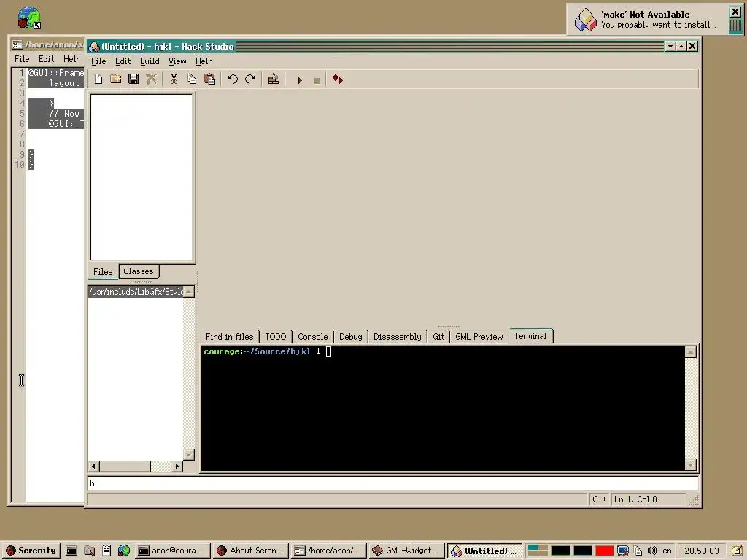Open the Console tab
The height and width of the screenshot is (560, 747).
tap(312, 337)
